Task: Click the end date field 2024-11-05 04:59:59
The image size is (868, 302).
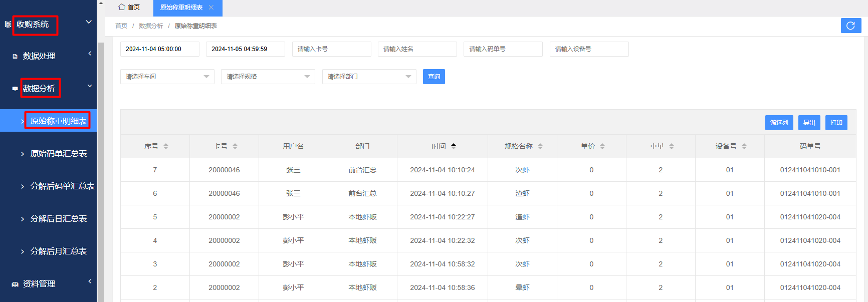Action: tap(246, 49)
